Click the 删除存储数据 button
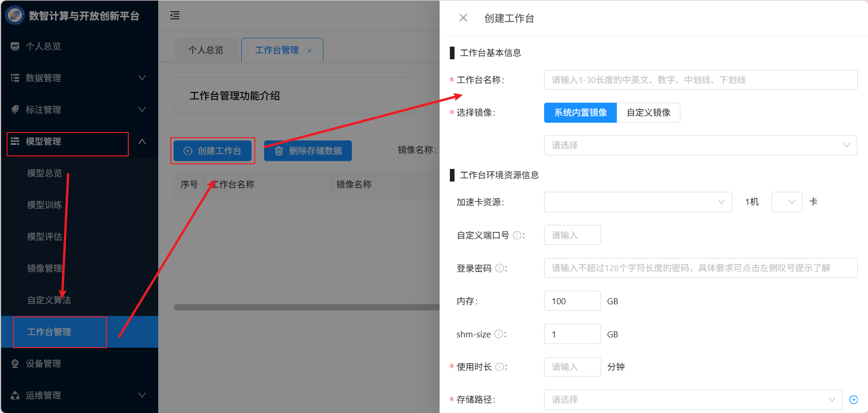Image resolution: width=868 pixels, height=413 pixels. (x=308, y=151)
